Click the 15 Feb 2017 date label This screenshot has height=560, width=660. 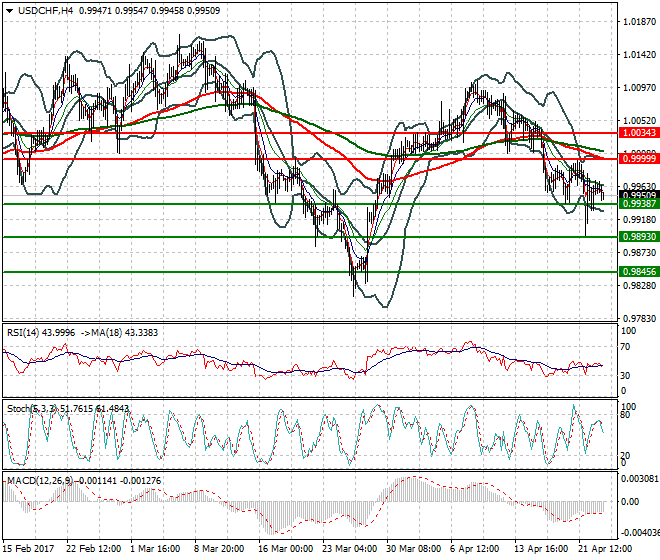coord(29,549)
